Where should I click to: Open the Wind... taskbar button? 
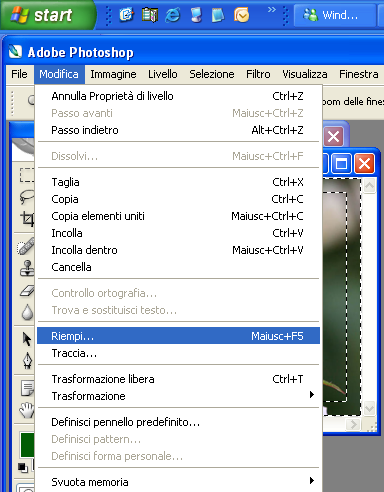[x=334, y=15]
